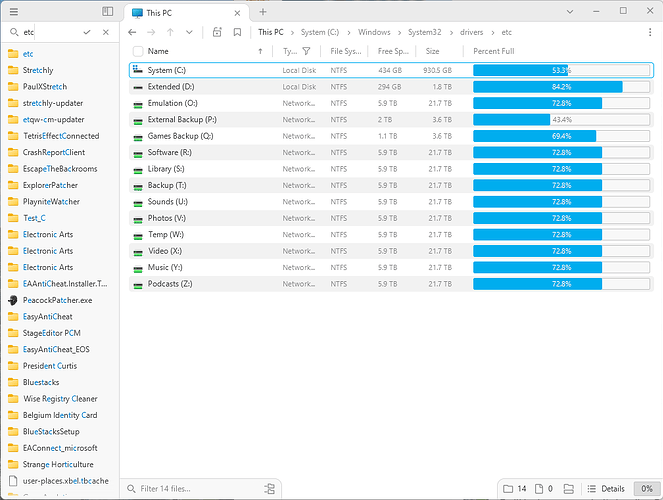Go forward with the right arrow

point(151,32)
